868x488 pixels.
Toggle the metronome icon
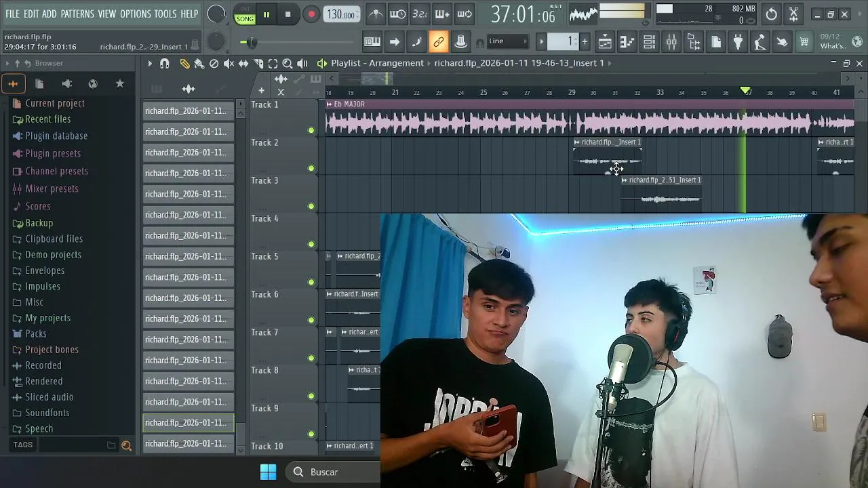coord(376,14)
